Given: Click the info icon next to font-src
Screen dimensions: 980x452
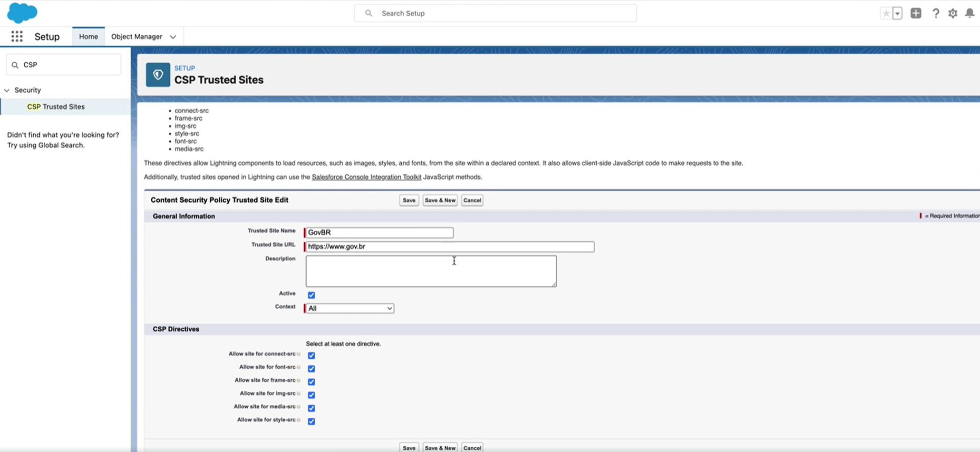Looking at the screenshot, I should pyautogui.click(x=299, y=367).
